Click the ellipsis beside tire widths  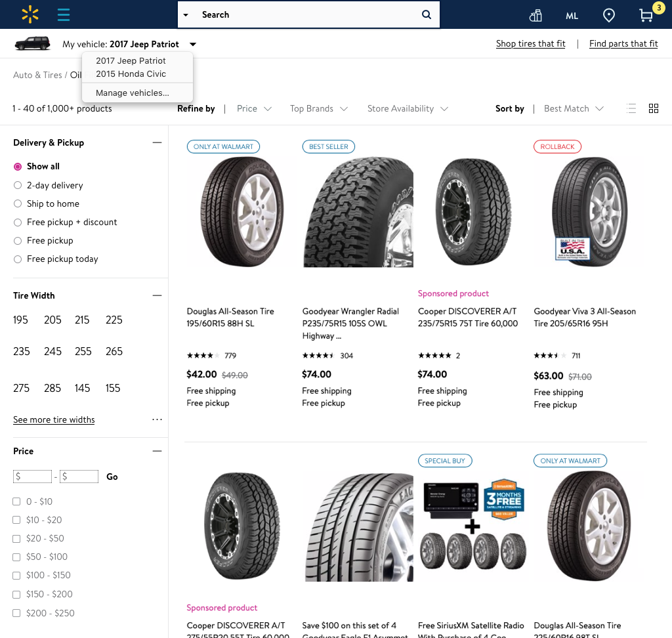157,419
